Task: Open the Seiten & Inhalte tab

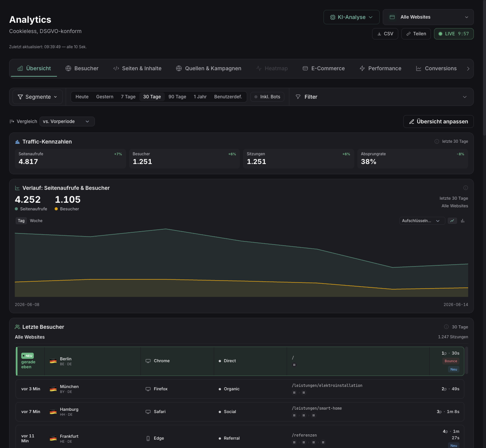Action: click(137, 68)
